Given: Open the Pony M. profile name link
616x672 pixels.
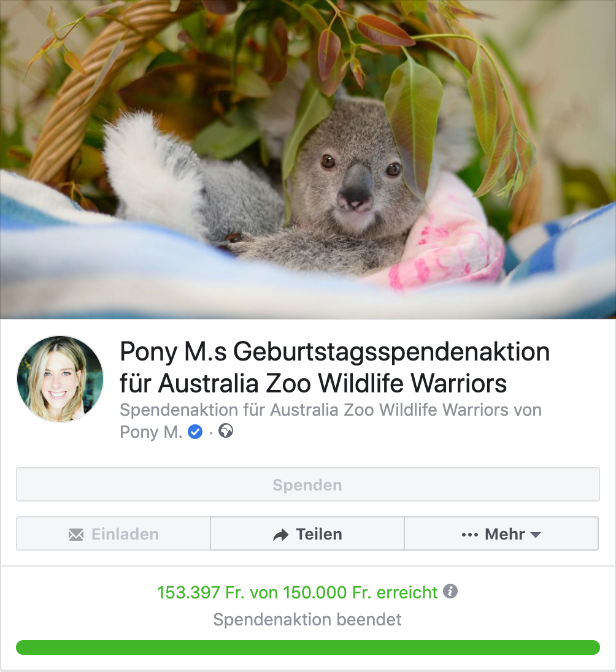Looking at the screenshot, I should pyautogui.click(x=151, y=432).
